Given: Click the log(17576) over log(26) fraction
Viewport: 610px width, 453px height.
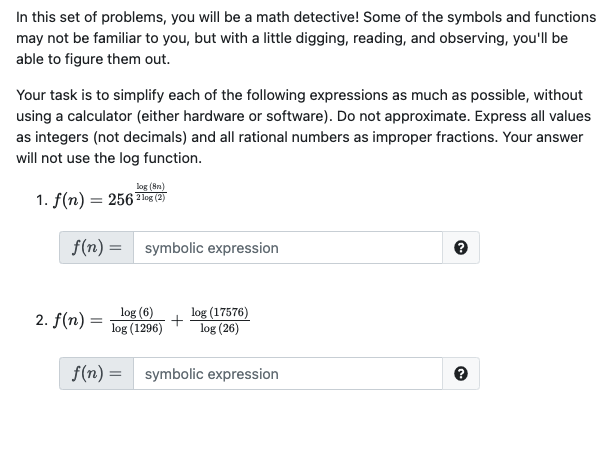Looking at the screenshot, I should [x=219, y=320].
